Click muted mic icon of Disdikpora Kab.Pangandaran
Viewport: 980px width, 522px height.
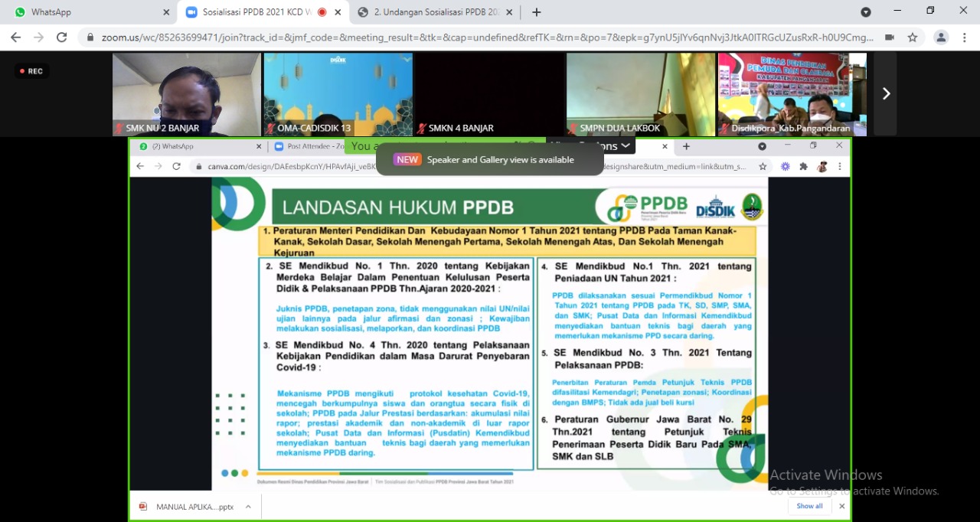click(x=724, y=129)
